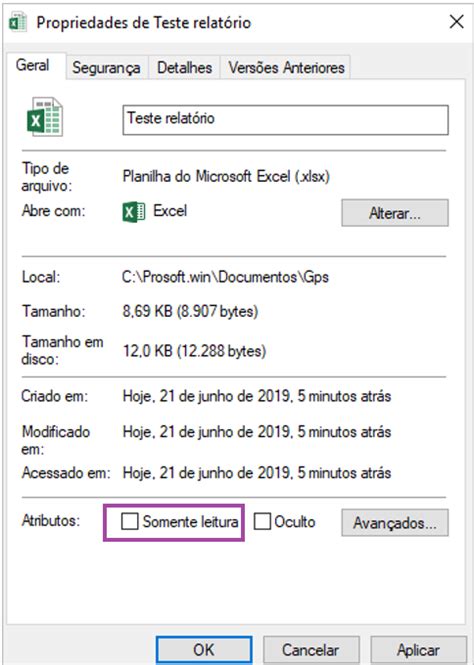Enable the Somente leitura checkbox
The height and width of the screenshot is (665, 474).
[x=129, y=521]
